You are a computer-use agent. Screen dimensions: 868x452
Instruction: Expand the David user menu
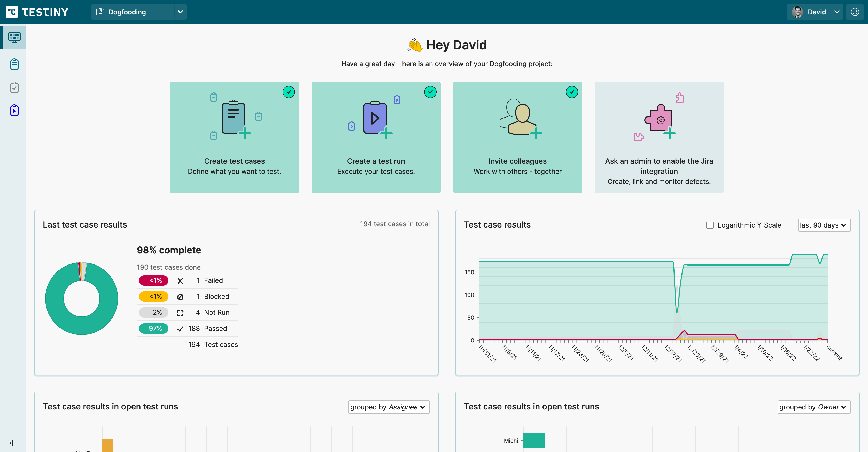click(837, 12)
